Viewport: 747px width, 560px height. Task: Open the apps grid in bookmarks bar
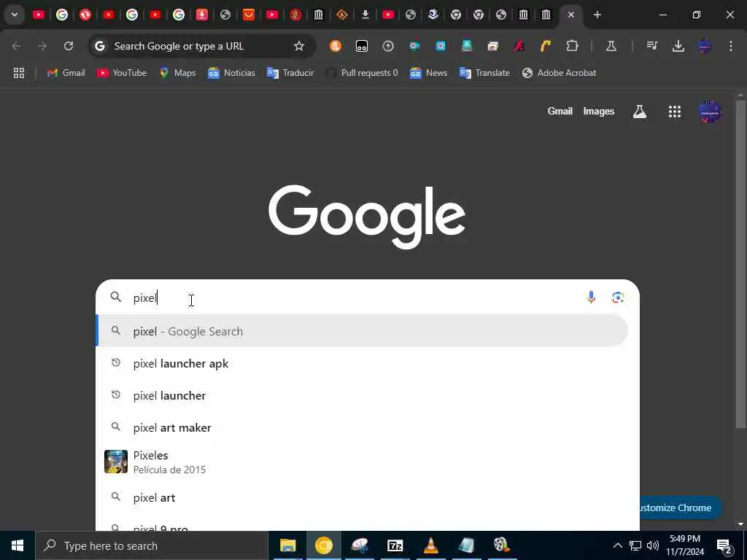tap(18, 73)
